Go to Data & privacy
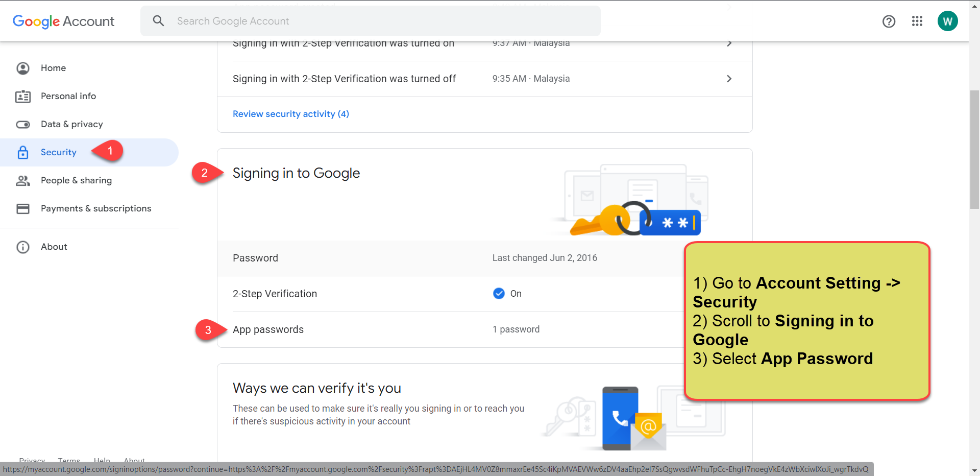The width and height of the screenshot is (980, 476). (x=89, y=124)
